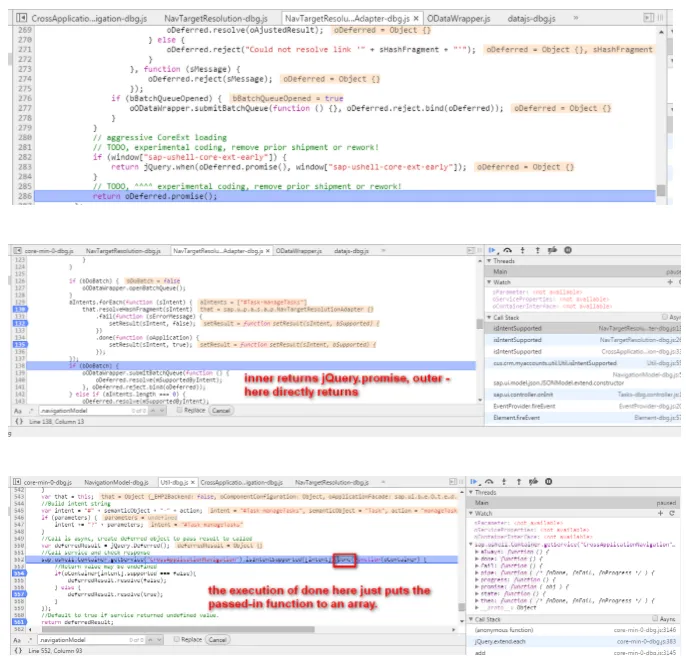
Task: Step over next call in the Line 138 debugger
Action: [x=508, y=250]
